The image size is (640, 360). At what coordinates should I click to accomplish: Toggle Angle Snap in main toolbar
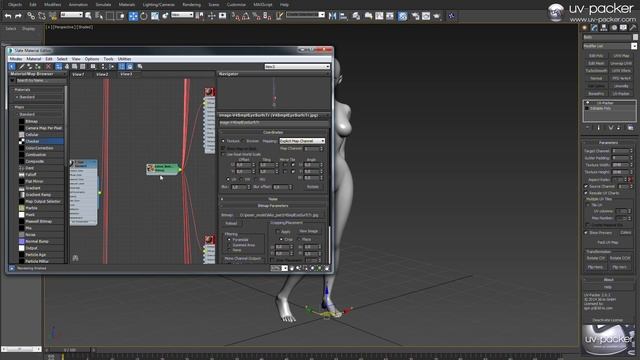(246, 16)
